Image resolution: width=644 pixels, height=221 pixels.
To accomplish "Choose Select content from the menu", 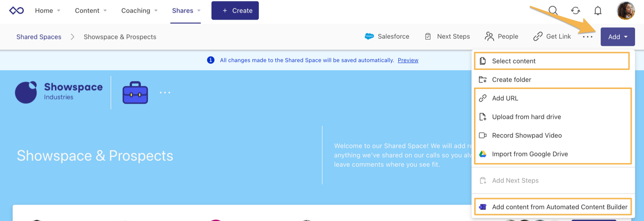I will (x=513, y=61).
